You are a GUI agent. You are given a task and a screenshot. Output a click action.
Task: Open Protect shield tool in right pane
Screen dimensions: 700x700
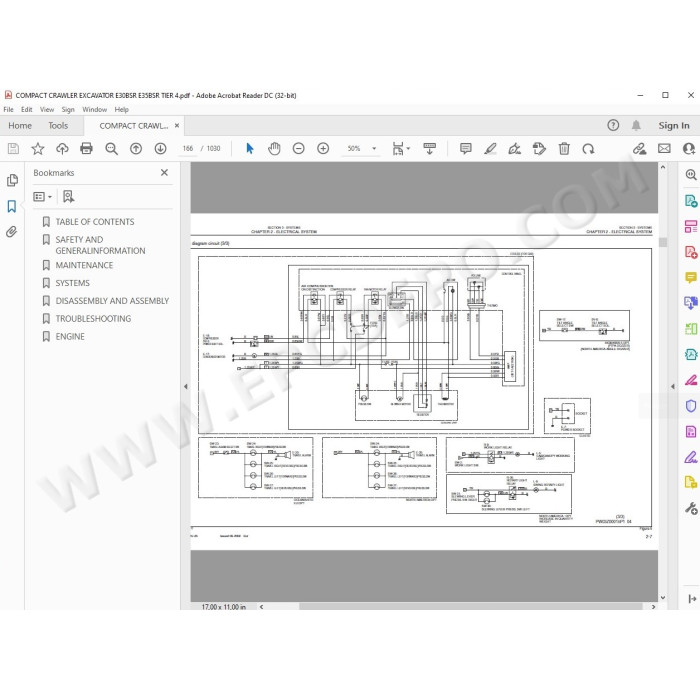691,406
